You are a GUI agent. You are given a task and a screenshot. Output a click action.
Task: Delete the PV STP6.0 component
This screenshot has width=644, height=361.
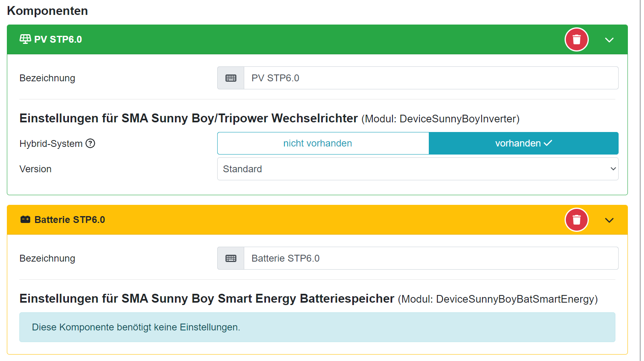(576, 39)
